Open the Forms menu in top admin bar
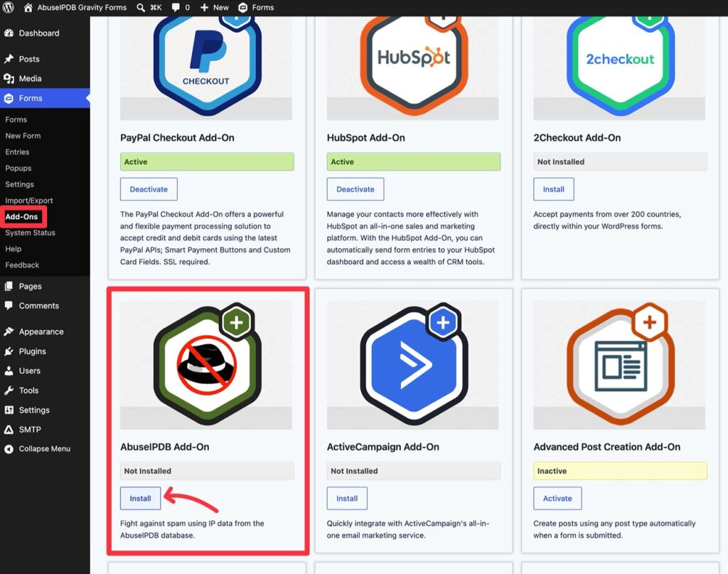This screenshot has width=728, height=574. click(x=256, y=7)
